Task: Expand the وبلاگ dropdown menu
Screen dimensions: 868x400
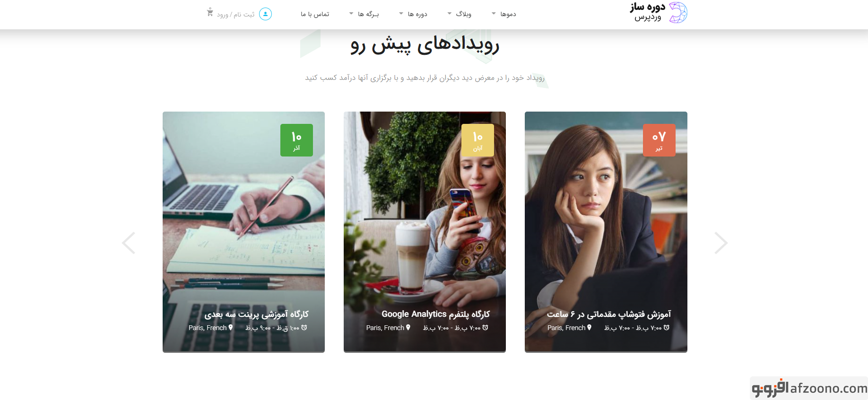Action: [x=460, y=14]
